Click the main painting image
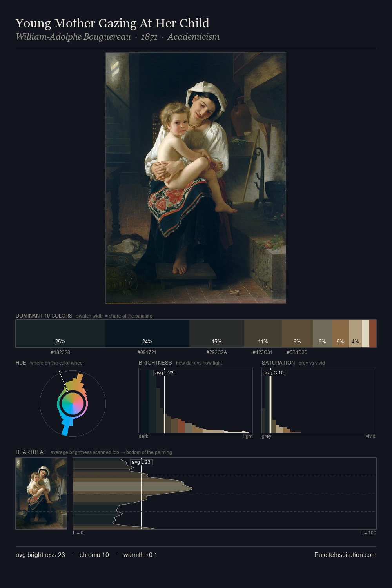Image resolution: width=392 pixels, height=588 pixels. point(196,178)
